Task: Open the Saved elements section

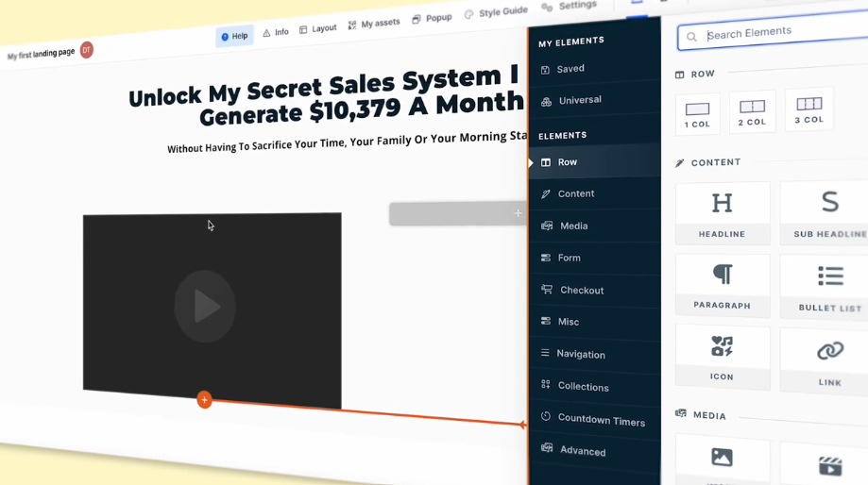Action: pos(570,69)
